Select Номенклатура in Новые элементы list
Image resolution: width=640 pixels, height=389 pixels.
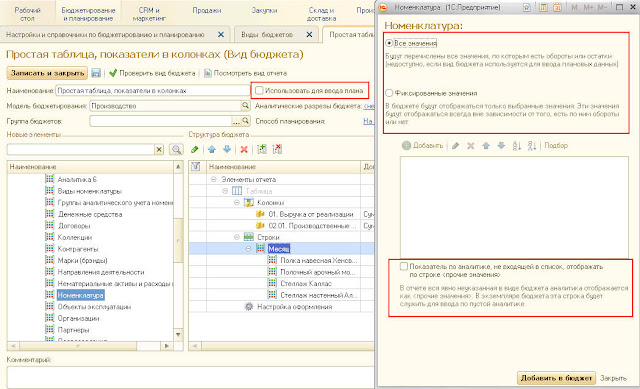point(80,295)
